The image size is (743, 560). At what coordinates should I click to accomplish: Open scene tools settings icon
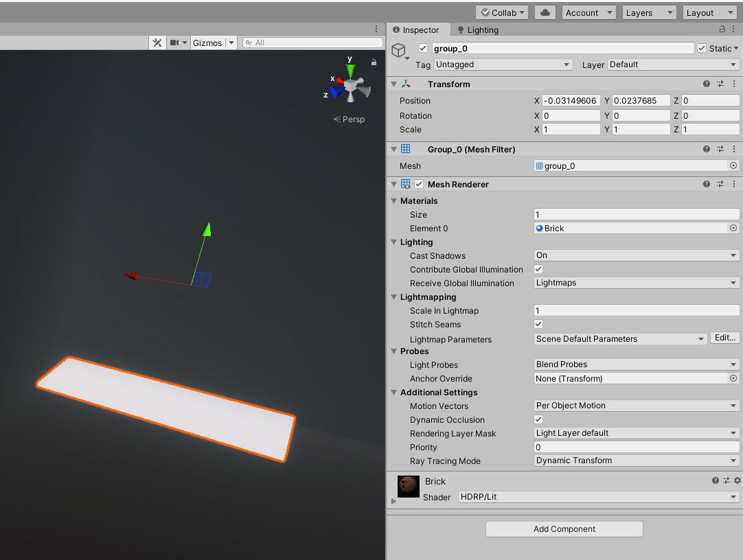[x=157, y=43]
